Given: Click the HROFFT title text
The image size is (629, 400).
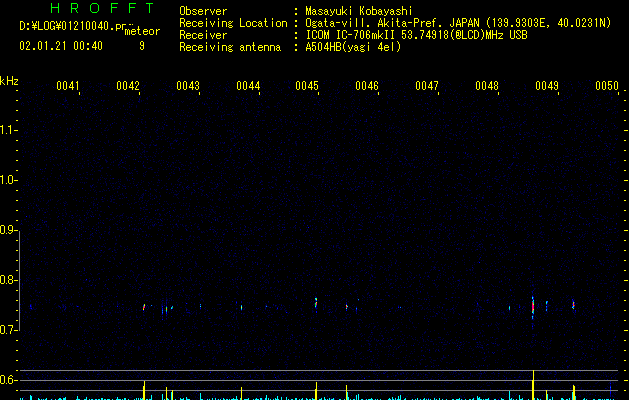Looking at the screenshot, I should [x=102, y=8].
